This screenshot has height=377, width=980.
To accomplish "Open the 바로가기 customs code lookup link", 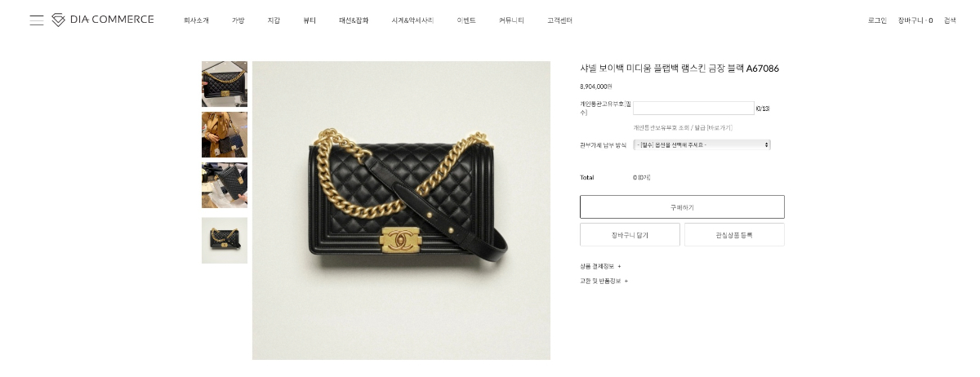I will click(719, 127).
